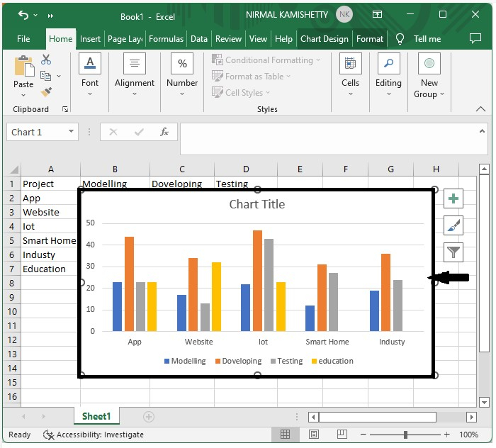496x448 pixels.
Task: Click the Cut scissors icon
Action: [x=47, y=60]
